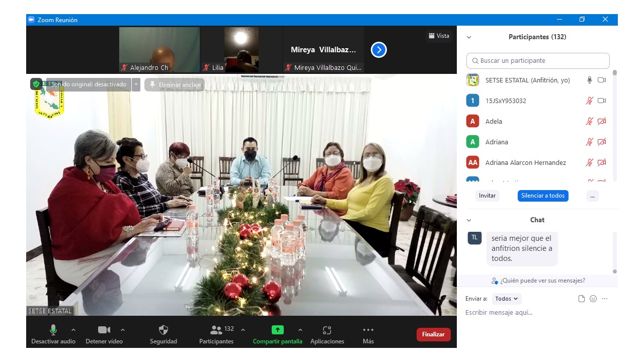Open Más three-dots menu
The width and height of the screenshot is (644, 362).
point(368,334)
